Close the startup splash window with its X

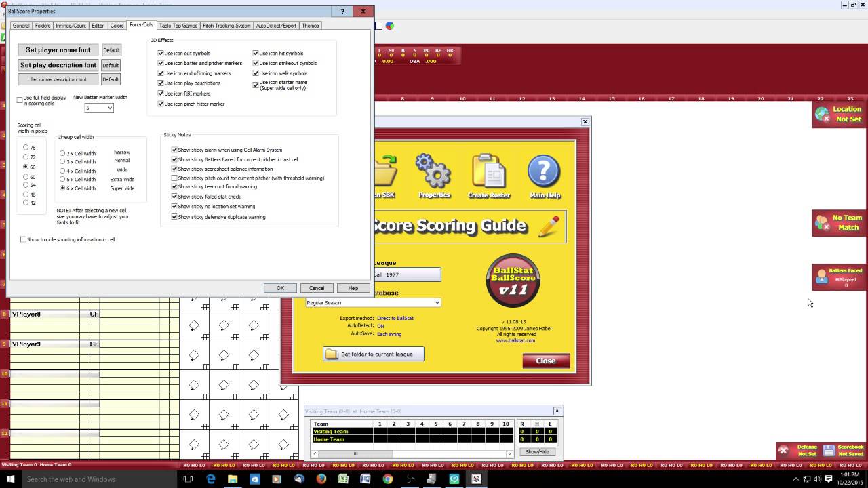(585, 122)
